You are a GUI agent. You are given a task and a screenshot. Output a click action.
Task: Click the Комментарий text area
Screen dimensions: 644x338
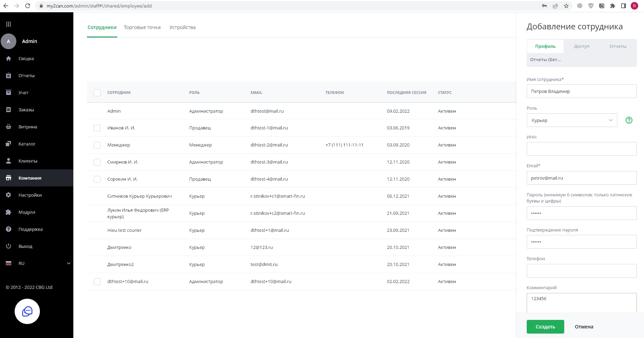pyautogui.click(x=582, y=303)
